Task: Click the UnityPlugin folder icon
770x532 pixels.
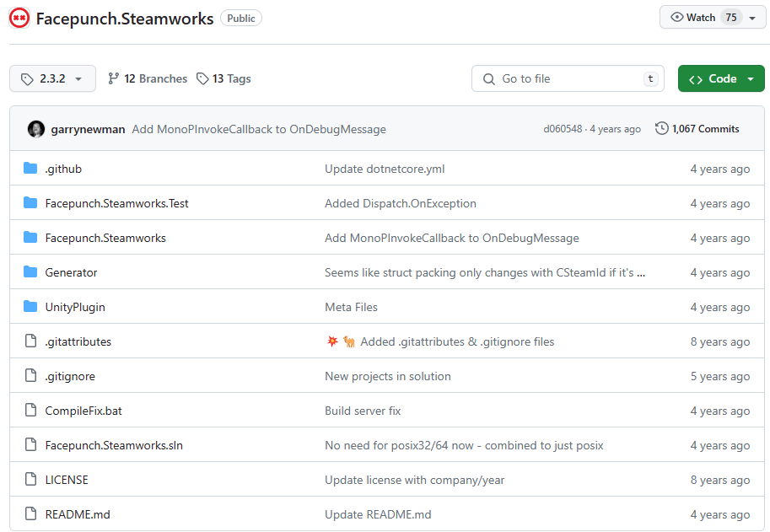Action: 30,307
